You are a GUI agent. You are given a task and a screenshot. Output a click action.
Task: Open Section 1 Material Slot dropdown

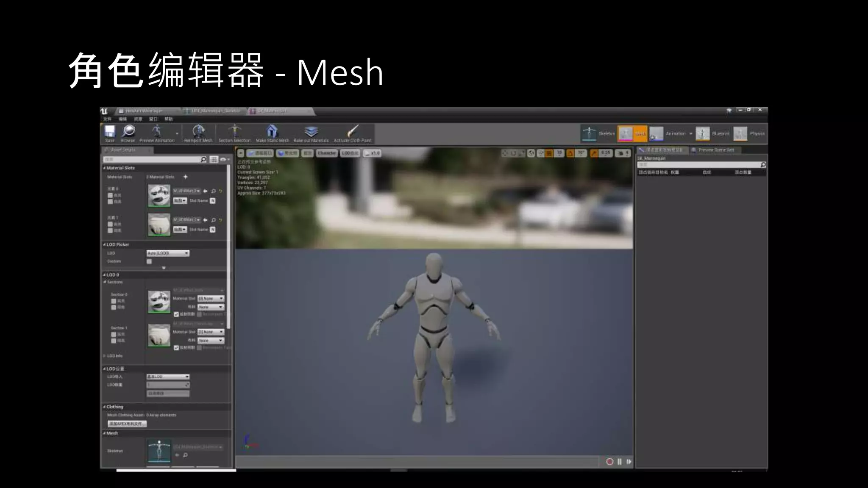pos(211,332)
